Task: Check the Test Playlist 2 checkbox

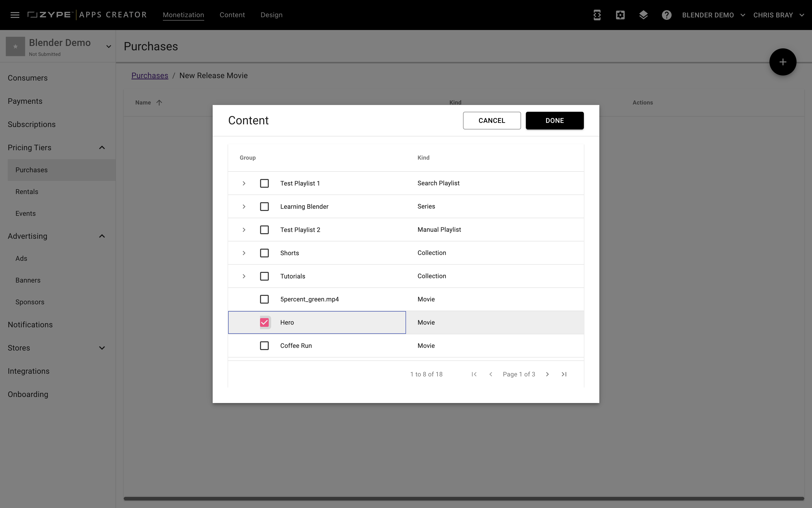Action: point(264,230)
